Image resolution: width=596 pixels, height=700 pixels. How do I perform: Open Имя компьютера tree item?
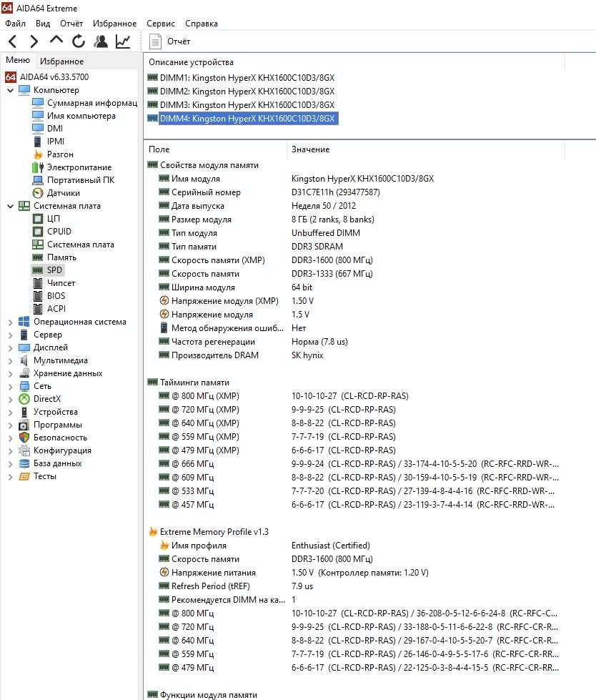point(74,116)
